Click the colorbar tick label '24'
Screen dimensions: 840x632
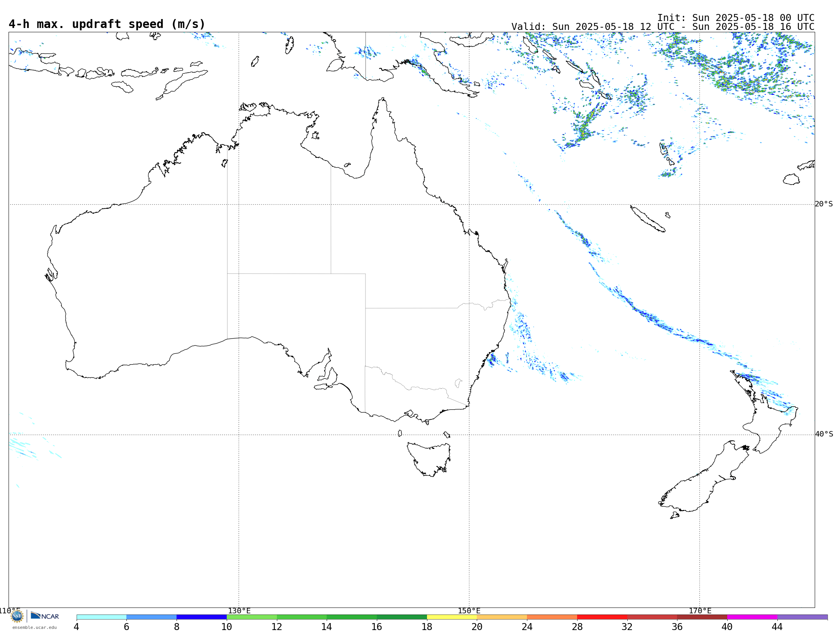(527, 627)
